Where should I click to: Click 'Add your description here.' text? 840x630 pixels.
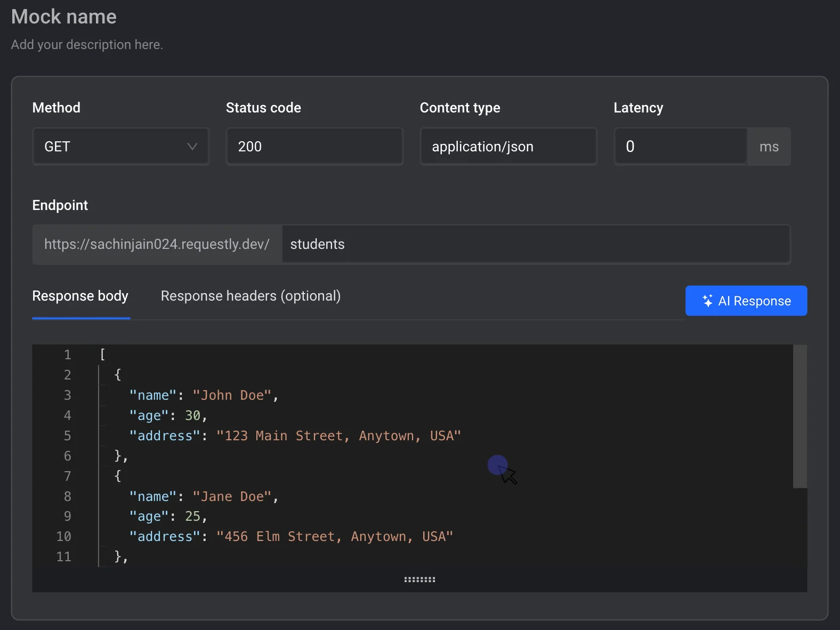tap(87, 44)
